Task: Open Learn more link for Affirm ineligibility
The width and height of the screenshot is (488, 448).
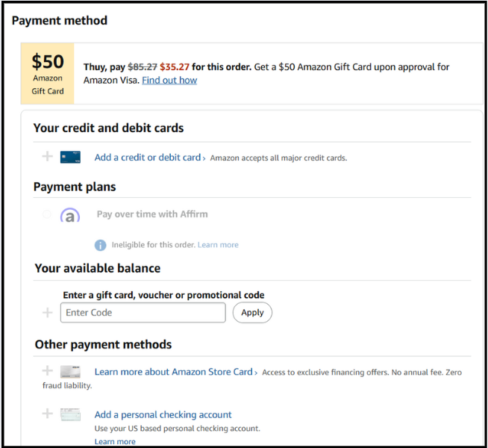Action: click(218, 245)
